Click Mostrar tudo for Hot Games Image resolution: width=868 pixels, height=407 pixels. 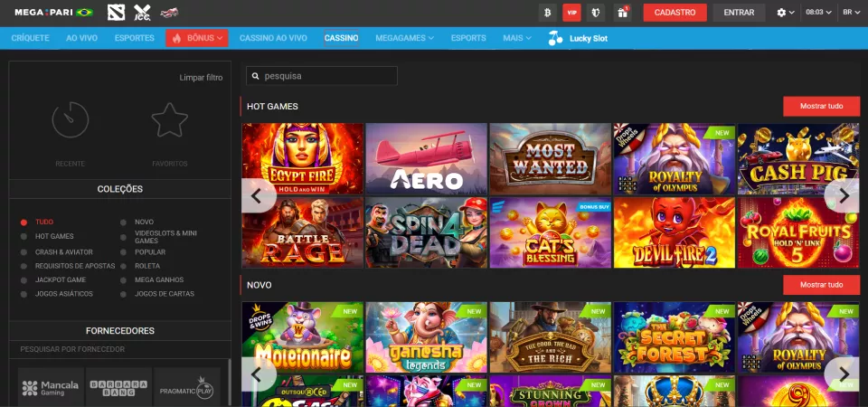coord(821,107)
